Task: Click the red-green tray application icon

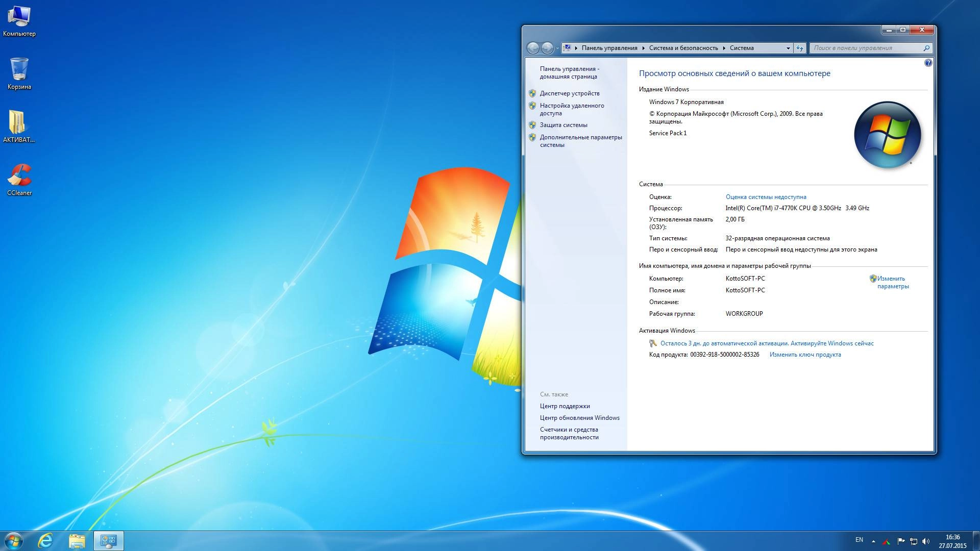Action: tap(887, 541)
